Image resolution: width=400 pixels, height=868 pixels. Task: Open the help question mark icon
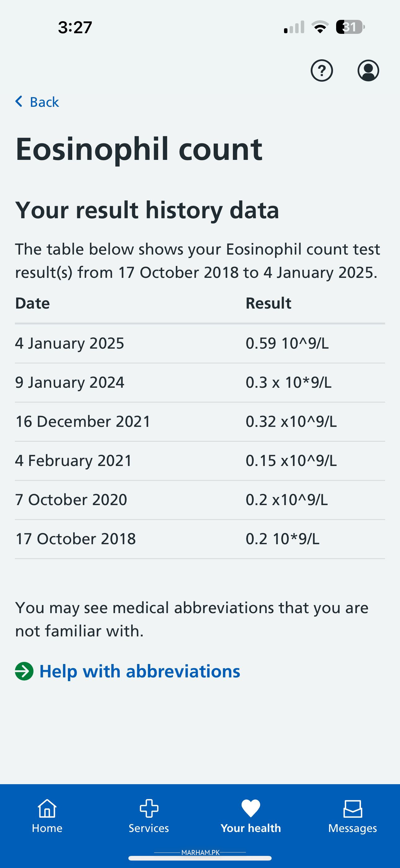[322, 71]
